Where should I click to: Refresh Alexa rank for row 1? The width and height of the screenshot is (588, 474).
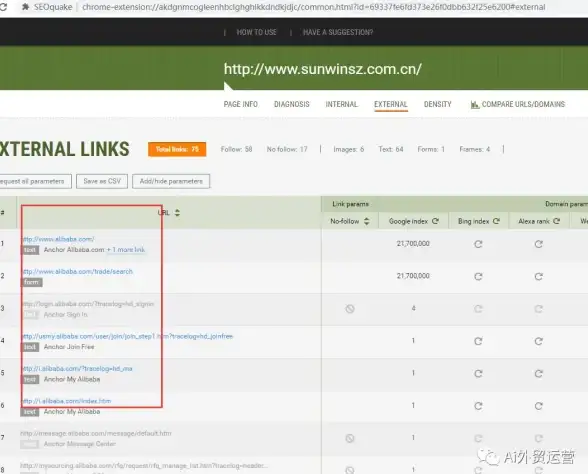coord(538,244)
